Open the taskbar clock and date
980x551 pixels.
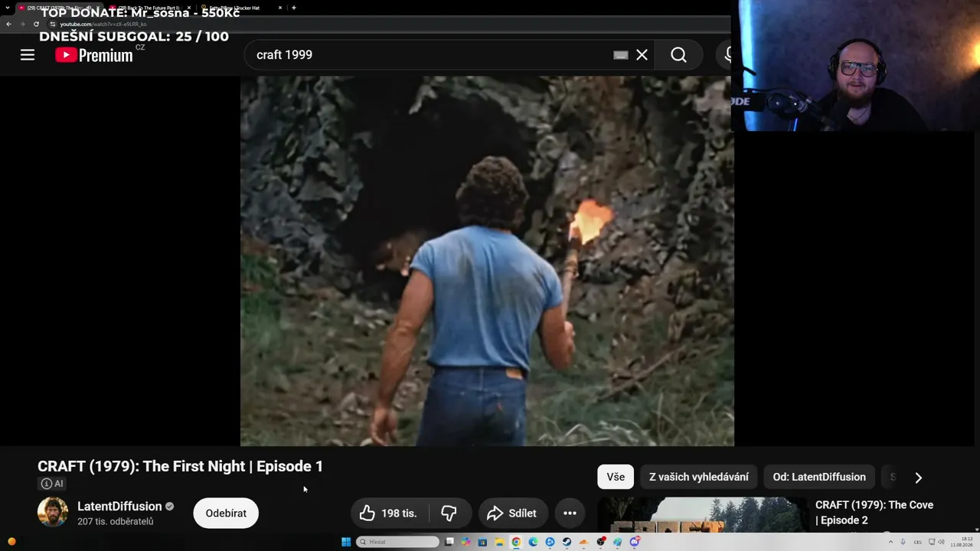961,542
